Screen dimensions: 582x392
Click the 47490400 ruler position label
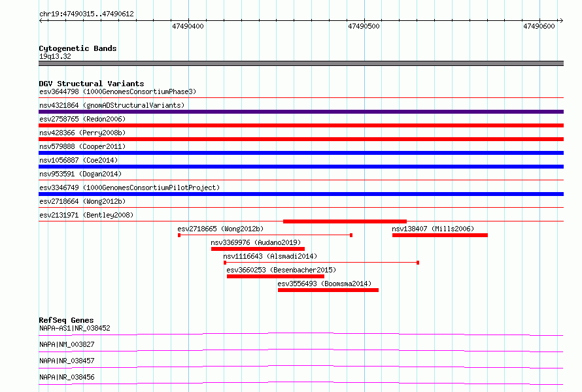tap(188, 26)
